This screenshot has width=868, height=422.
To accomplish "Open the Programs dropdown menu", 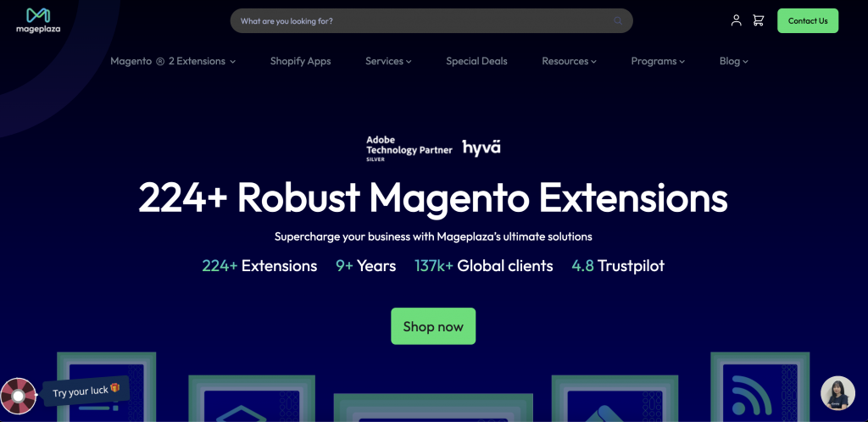I will (658, 61).
